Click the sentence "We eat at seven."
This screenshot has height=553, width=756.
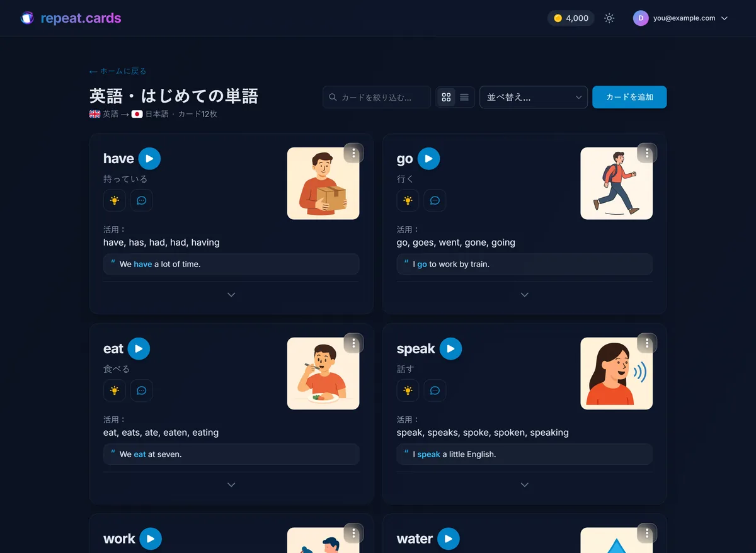(151, 455)
